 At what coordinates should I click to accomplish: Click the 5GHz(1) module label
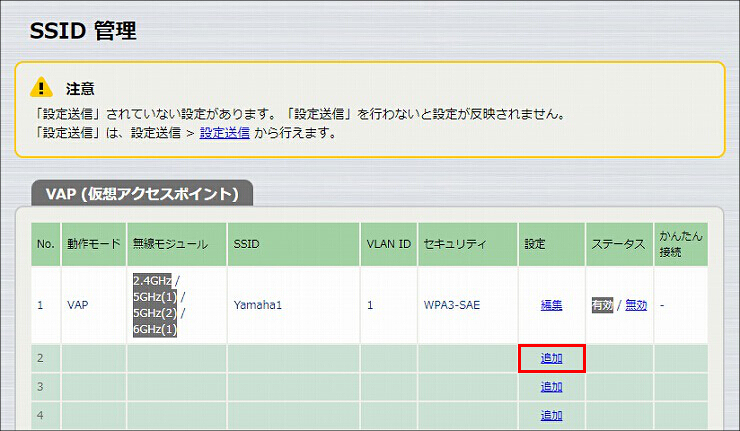click(x=155, y=297)
